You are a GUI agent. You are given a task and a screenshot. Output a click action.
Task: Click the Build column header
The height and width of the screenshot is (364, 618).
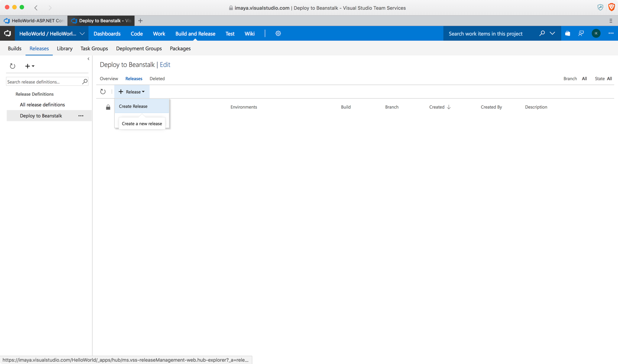[346, 107]
